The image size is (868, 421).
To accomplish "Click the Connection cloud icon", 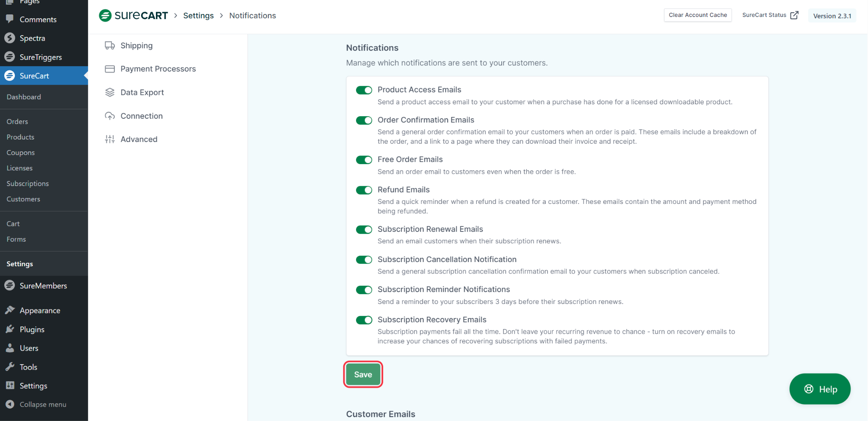I will pos(110,115).
